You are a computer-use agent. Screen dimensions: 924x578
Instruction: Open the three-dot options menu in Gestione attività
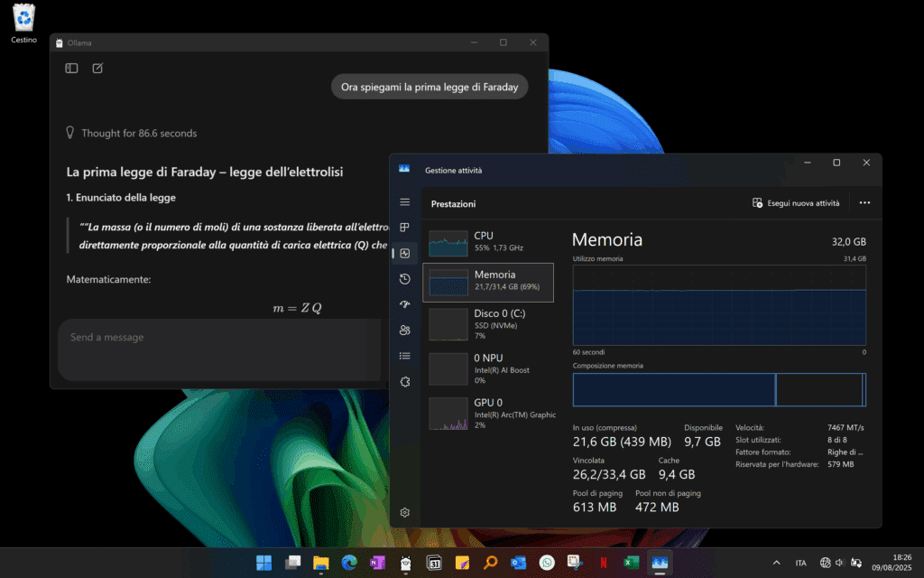point(864,203)
